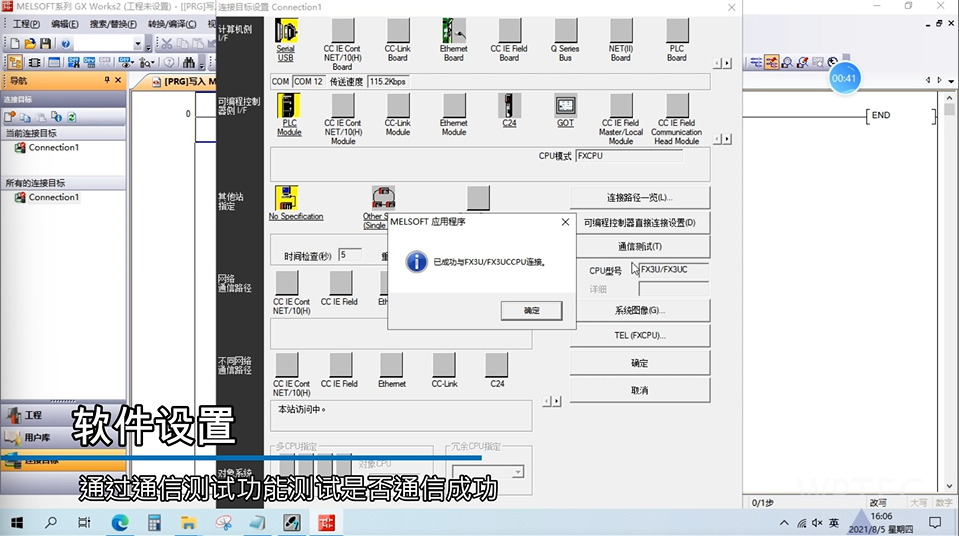Click the ladder editor vertical scrollbar

point(949,292)
